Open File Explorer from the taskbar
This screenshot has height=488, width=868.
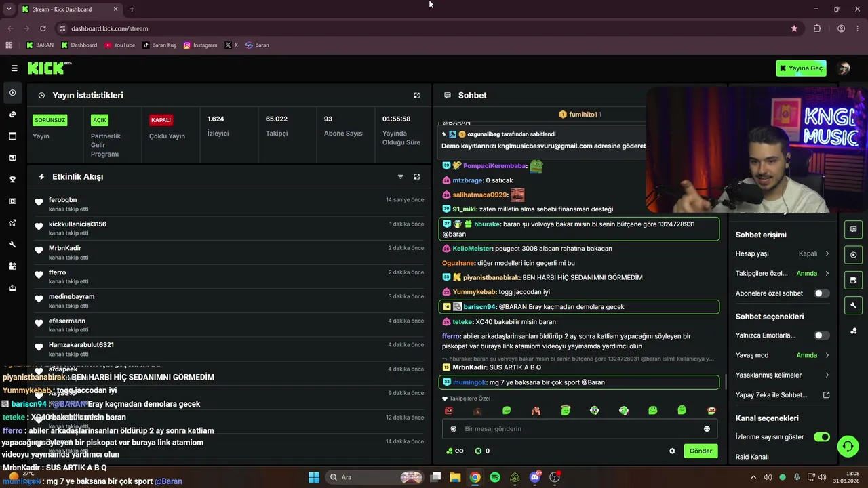coord(455,477)
